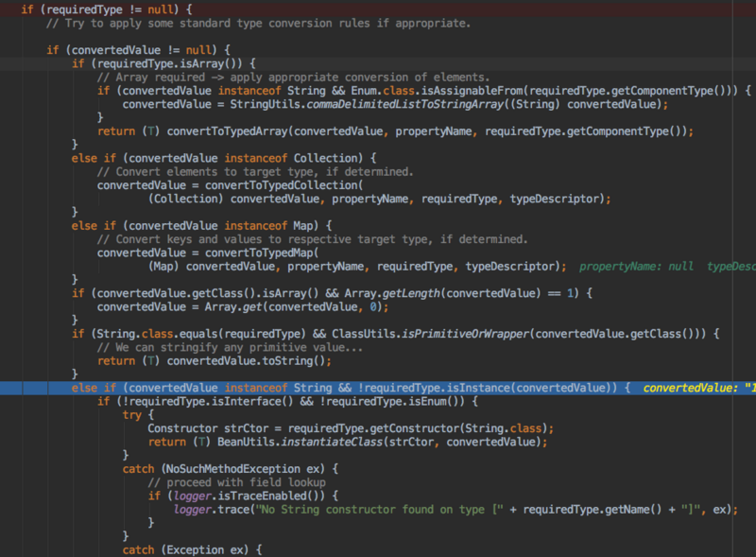Click the 'convertToTypedMap(' call
Image resolution: width=756 pixels, height=557 pixels.
[x=262, y=252]
